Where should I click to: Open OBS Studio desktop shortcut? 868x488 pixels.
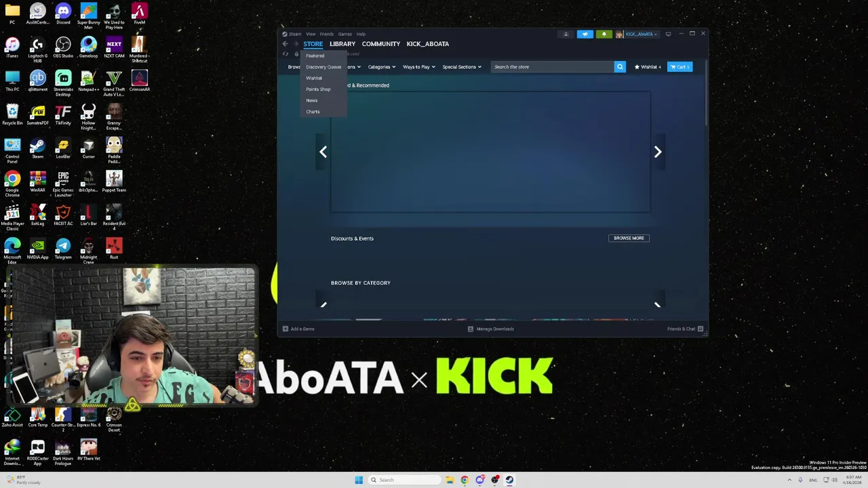pyautogui.click(x=63, y=47)
